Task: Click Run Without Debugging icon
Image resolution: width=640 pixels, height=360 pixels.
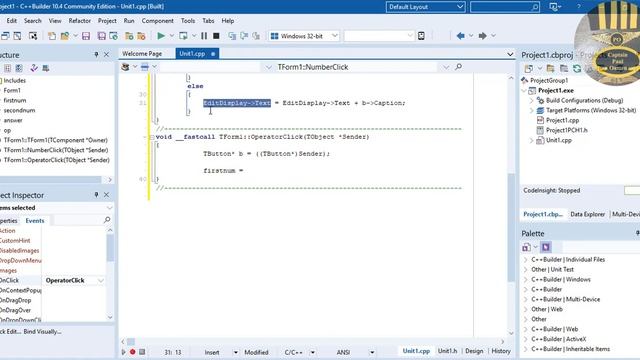Action: 183,36
